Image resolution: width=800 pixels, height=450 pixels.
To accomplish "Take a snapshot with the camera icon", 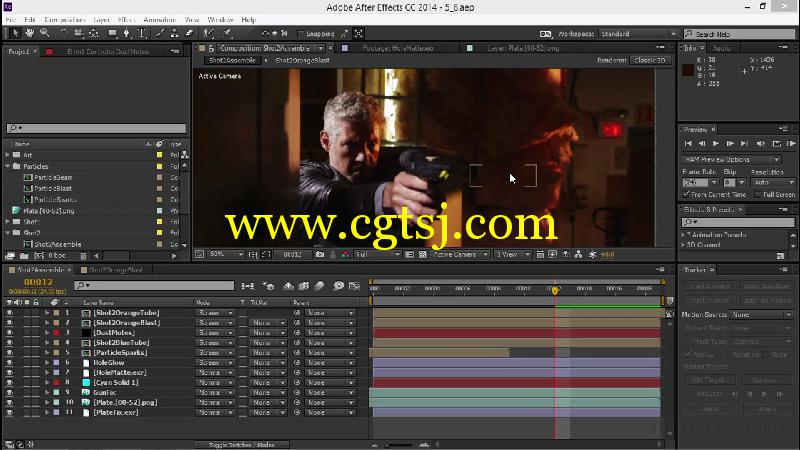I will click(320, 254).
